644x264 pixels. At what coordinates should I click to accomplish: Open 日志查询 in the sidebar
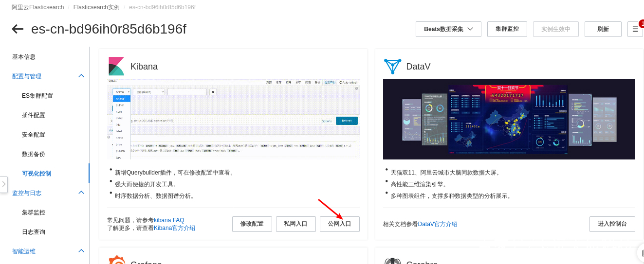34,232
